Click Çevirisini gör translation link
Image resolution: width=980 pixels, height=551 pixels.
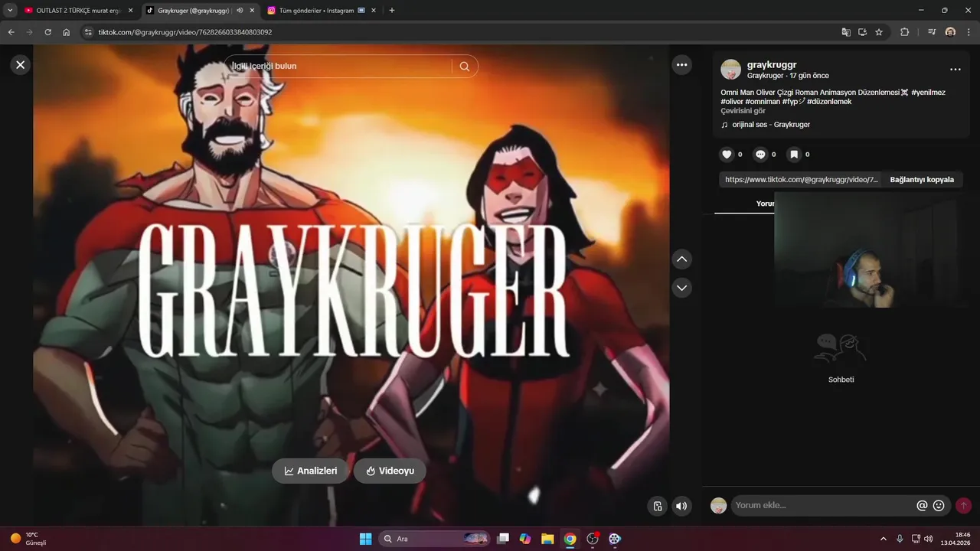[743, 111]
